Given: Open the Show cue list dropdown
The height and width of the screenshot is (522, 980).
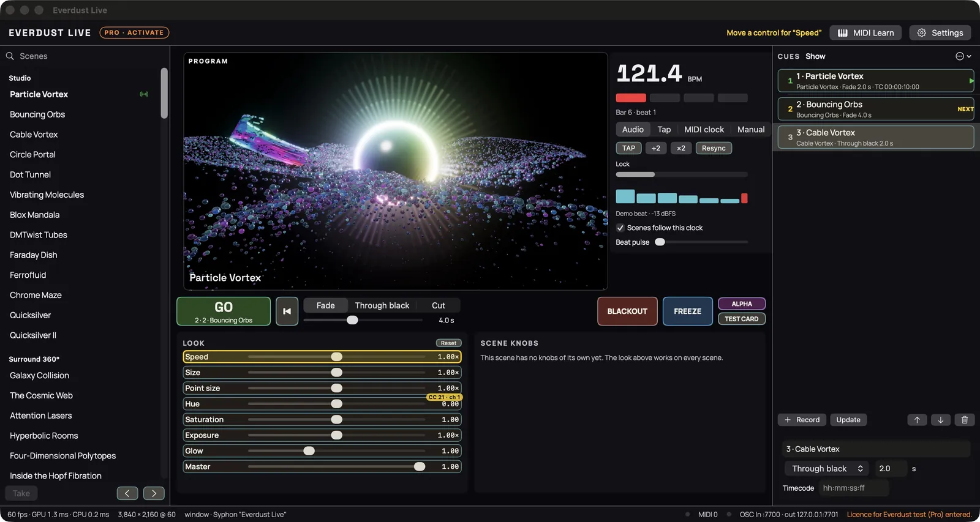Looking at the screenshot, I should coord(815,56).
